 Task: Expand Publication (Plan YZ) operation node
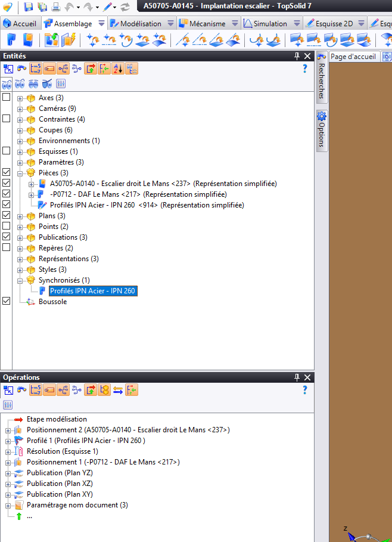tap(8, 473)
